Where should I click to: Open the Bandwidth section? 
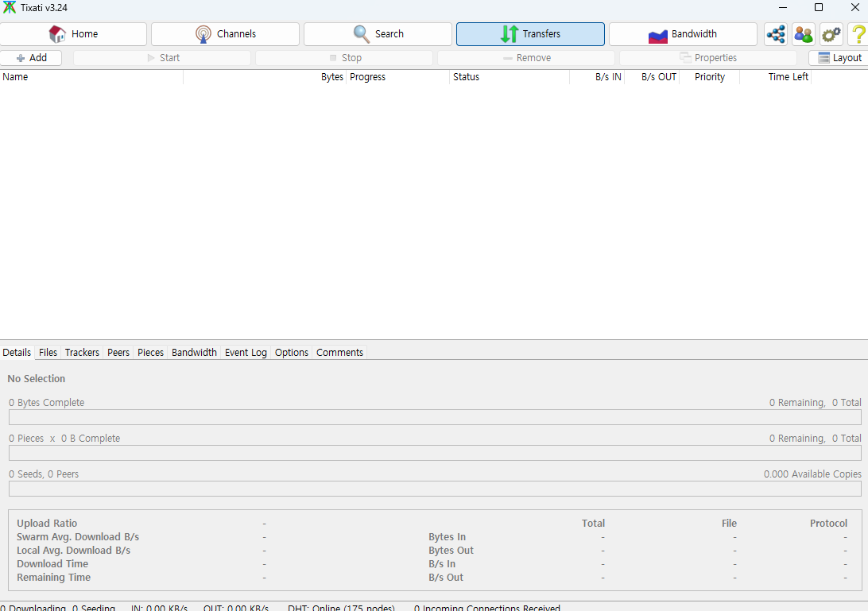(683, 33)
